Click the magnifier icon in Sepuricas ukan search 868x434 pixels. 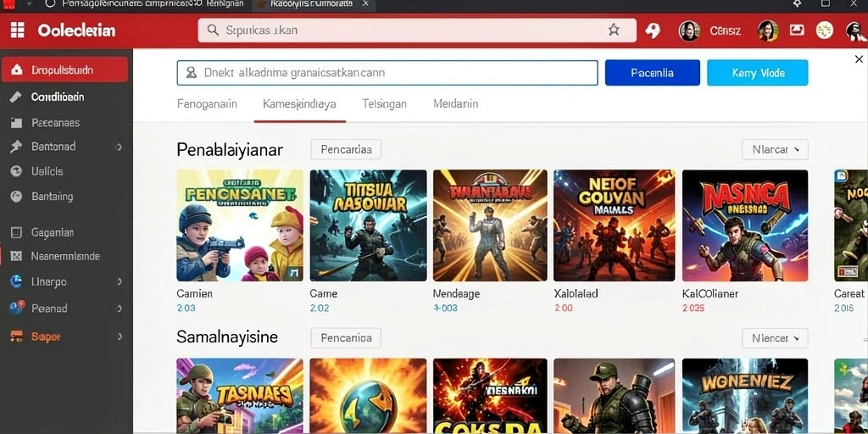[213, 30]
